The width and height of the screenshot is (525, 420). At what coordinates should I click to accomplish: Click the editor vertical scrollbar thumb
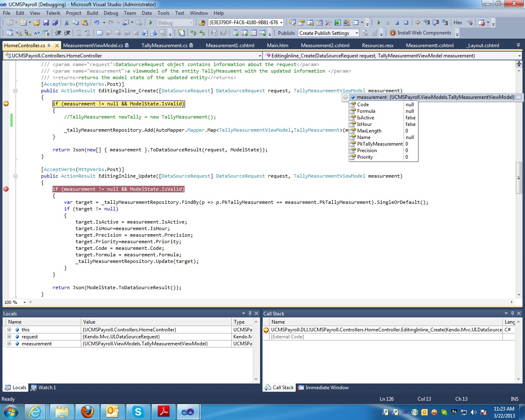[519, 178]
